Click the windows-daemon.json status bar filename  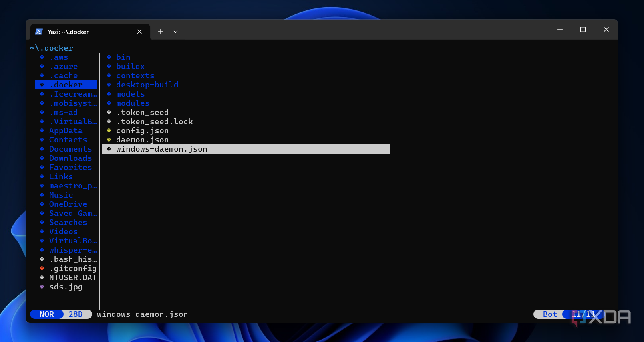[x=143, y=314]
